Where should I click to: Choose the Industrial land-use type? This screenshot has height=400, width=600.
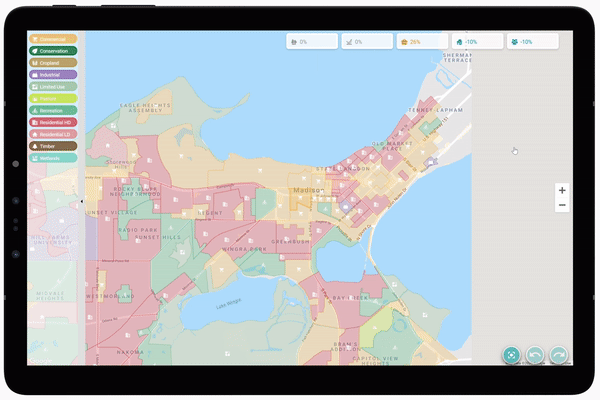53,75
